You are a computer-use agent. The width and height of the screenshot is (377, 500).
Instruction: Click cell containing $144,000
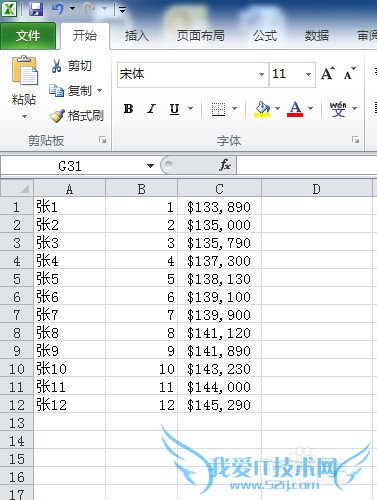click(x=220, y=387)
